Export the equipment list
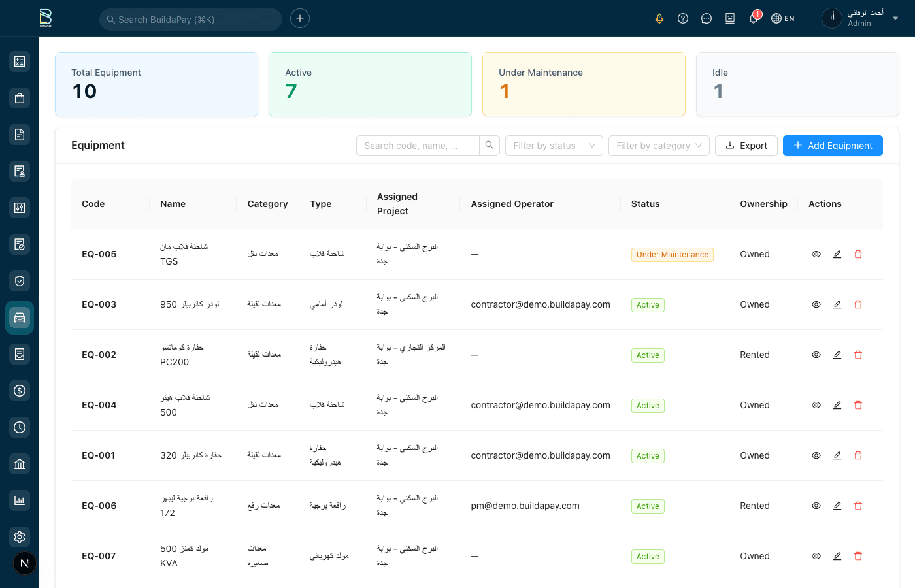Image resolution: width=915 pixels, height=588 pixels. [746, 146]
